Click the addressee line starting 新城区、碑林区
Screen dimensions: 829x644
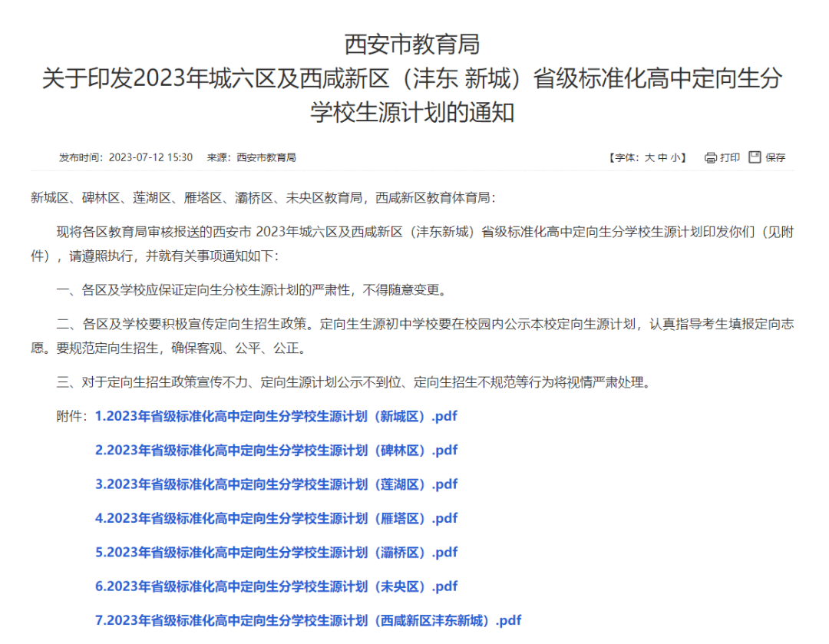(x=263, y=198)
